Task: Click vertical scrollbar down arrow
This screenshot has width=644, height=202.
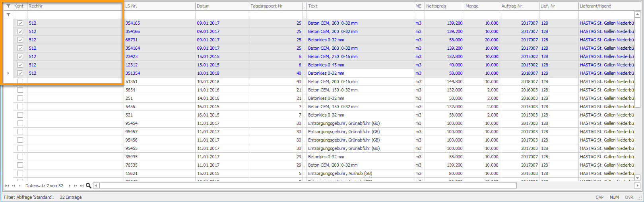Action: point(637,178)
